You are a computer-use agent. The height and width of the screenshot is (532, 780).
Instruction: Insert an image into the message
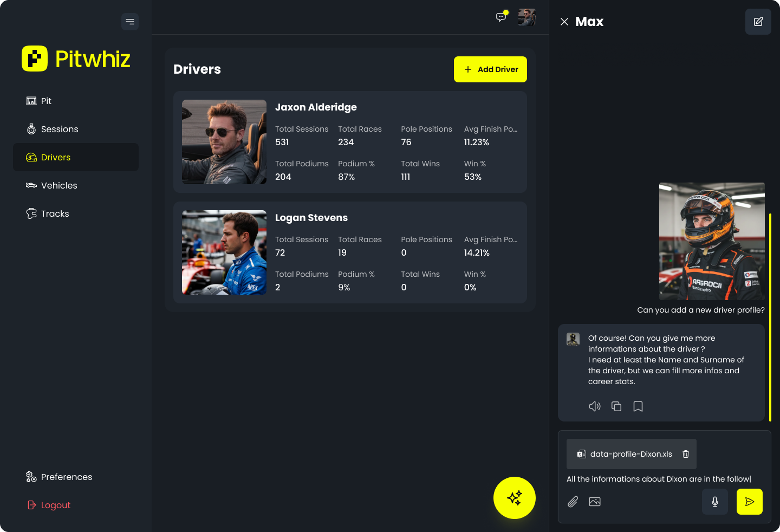click(x=595, y=502)
